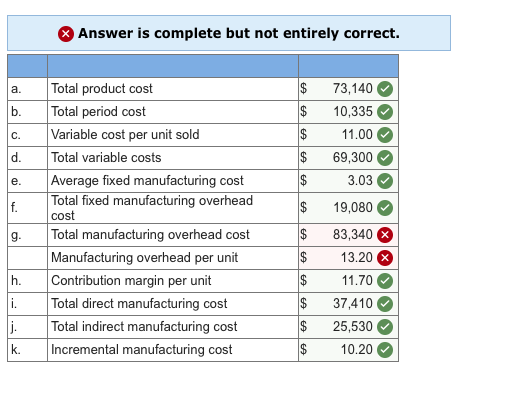Click green checkmark beside 3.03

tap(385, 181)
